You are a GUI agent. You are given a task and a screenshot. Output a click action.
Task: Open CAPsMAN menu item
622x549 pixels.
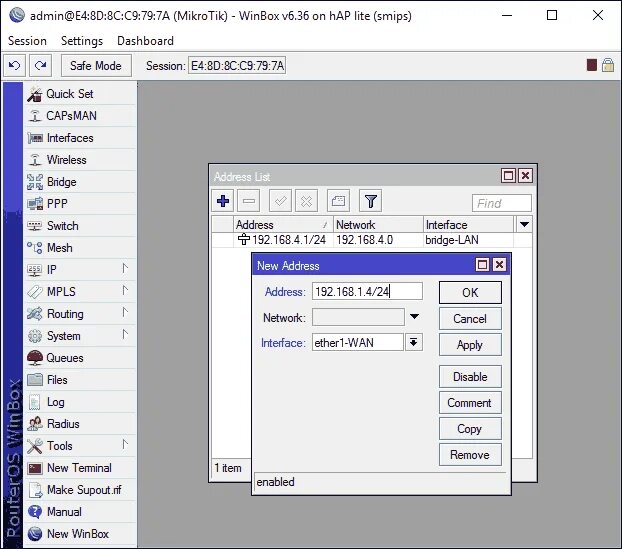(79, 116)
